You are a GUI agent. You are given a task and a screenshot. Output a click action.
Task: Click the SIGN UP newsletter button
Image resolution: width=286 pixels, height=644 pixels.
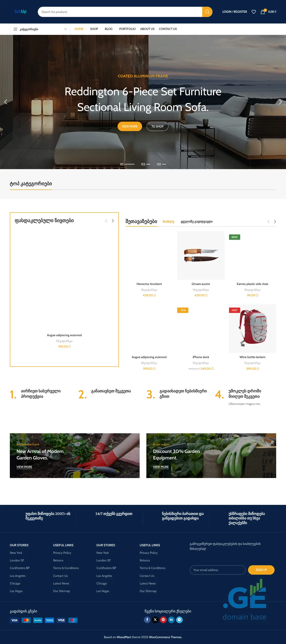tap(261, 570)
